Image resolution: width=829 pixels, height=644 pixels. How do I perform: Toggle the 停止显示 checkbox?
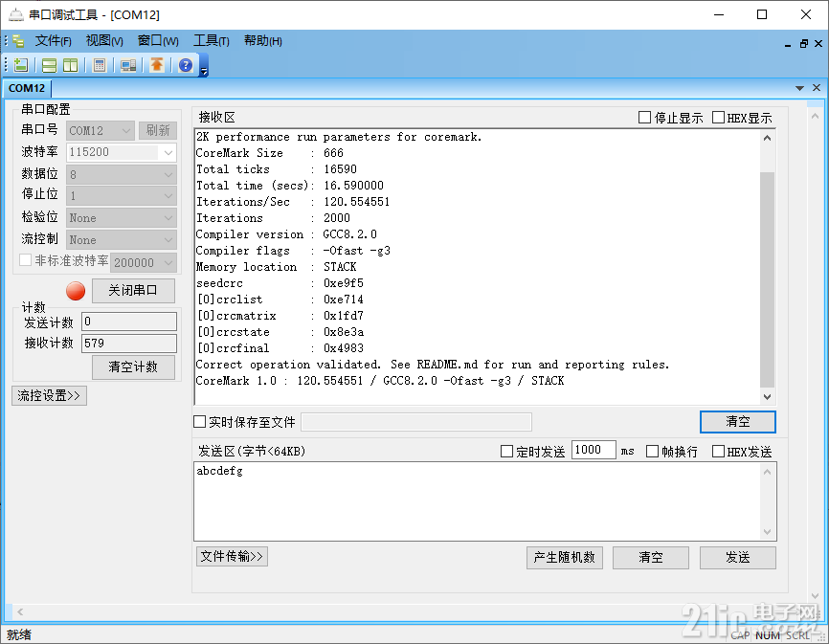point(644,118)
